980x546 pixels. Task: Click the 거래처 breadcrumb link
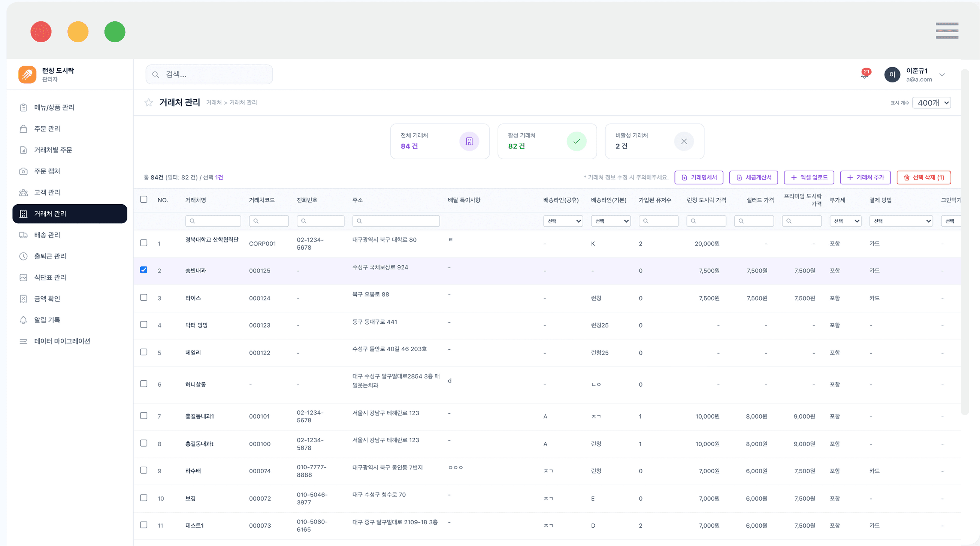coord(214,102)
